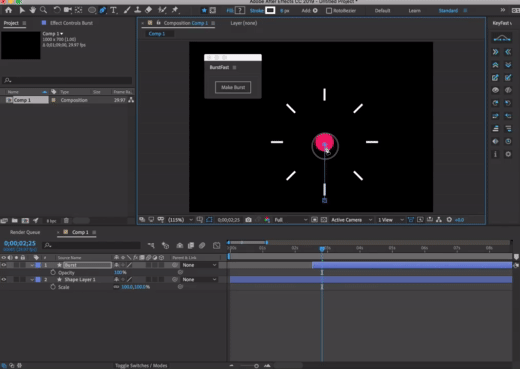This screenshot has height=369, width=520.
Task: Toggle the Scale stopwatch for Shape Layer 1
Action: 53,287
